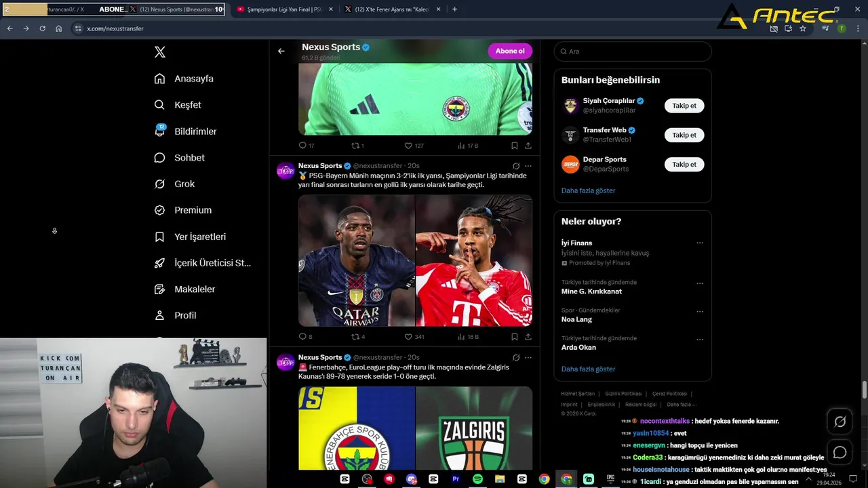Open the Nexus Sports avatar on PSG post
The width and height of the screenshot is (868, 488).
pyautogui.click(x=285, y=170)
